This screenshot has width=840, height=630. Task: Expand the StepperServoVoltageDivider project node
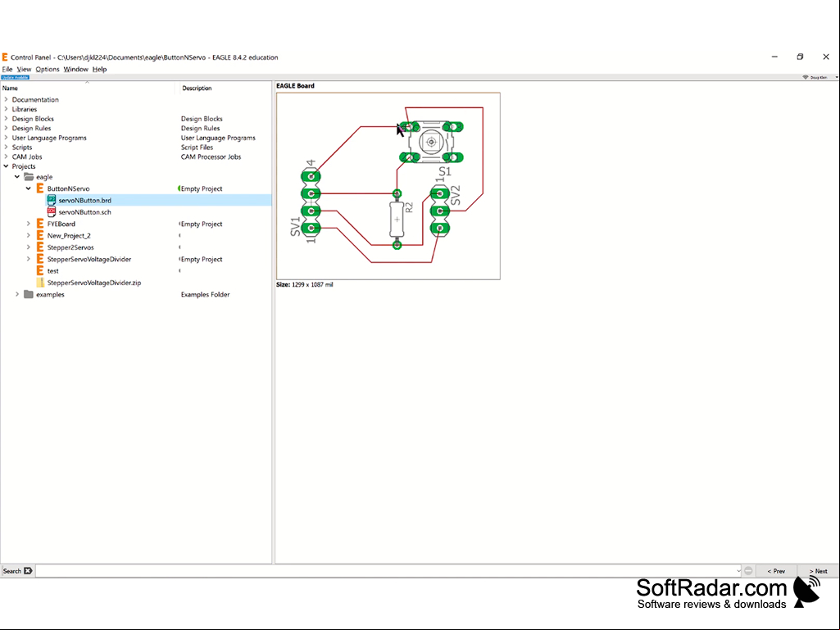pyautogui.click(x=29, y=259)
